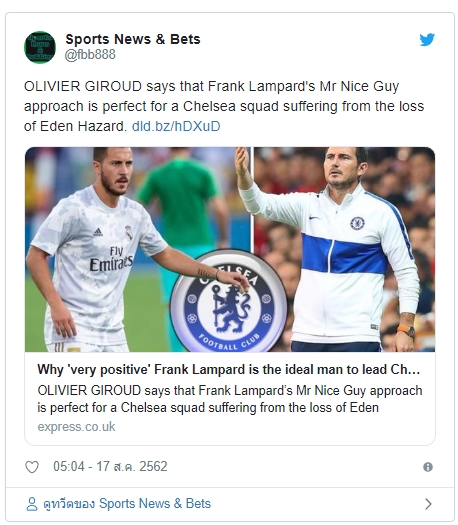
Task: Open the tweet's article preview image
Action: (x=230, y=249)
